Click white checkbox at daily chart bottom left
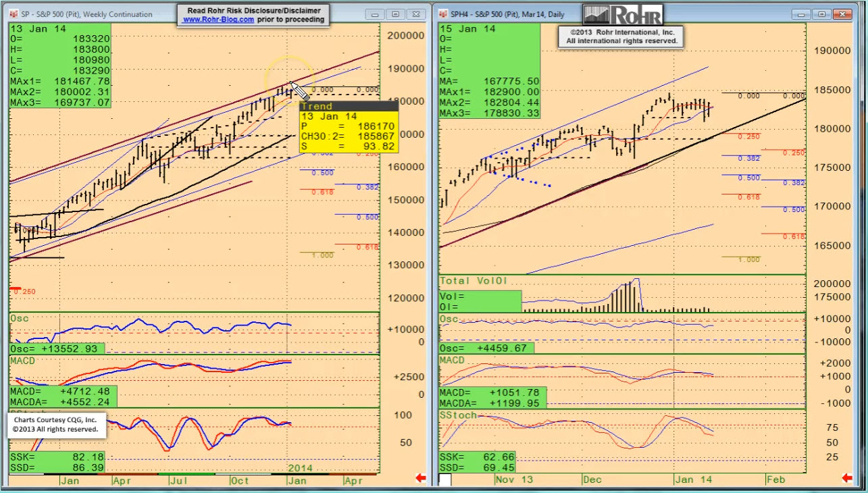Screen dimensions: 868x493 click(445, 479)
